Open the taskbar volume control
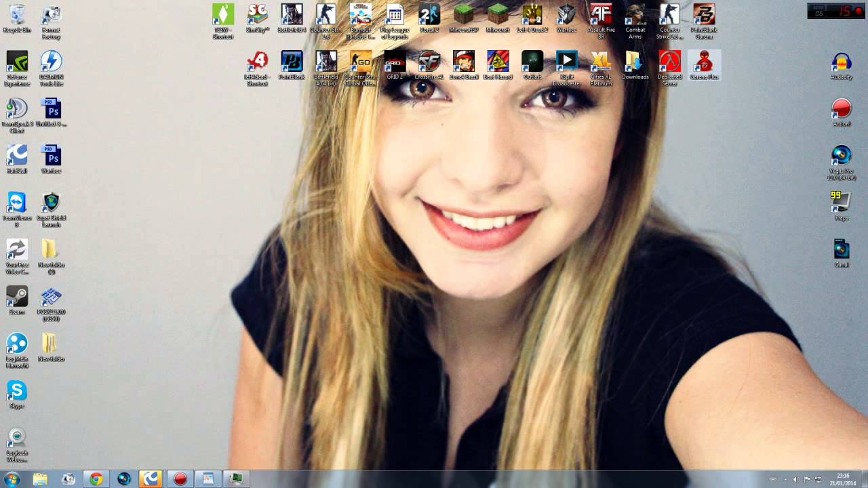This screenshot has height=488, width=868. [x=796, y=479]
